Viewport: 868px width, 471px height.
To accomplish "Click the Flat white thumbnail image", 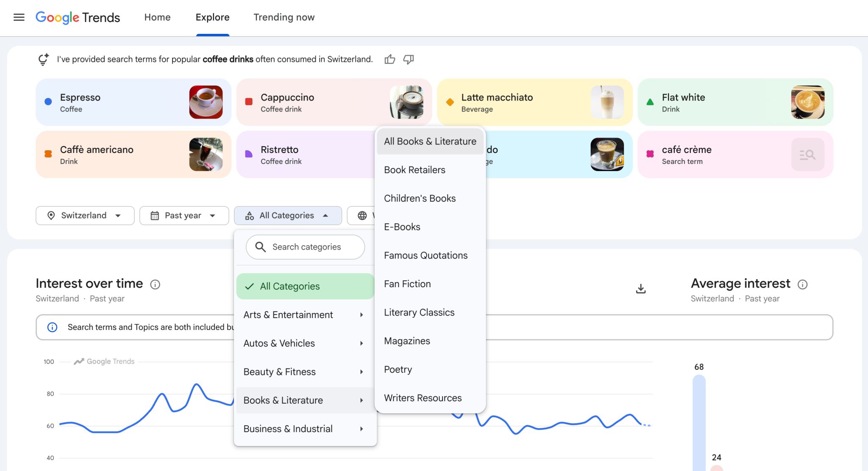I will click(x=808, y=102).
